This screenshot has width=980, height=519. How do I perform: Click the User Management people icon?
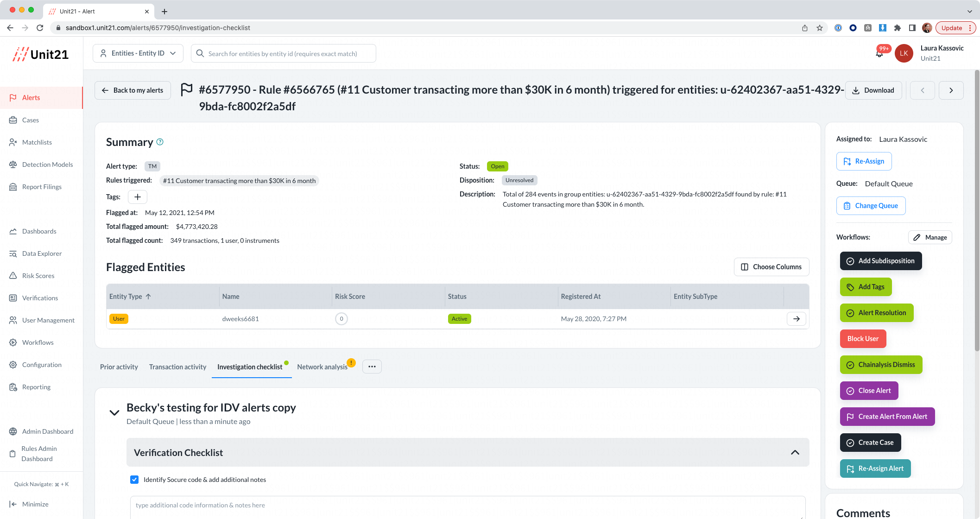[13, 320]
